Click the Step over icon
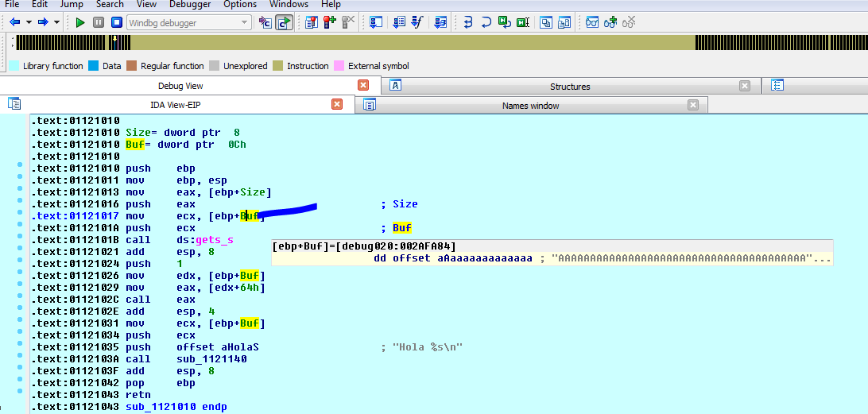This screenshot has height=414, width=868. (x=486, y=22)
